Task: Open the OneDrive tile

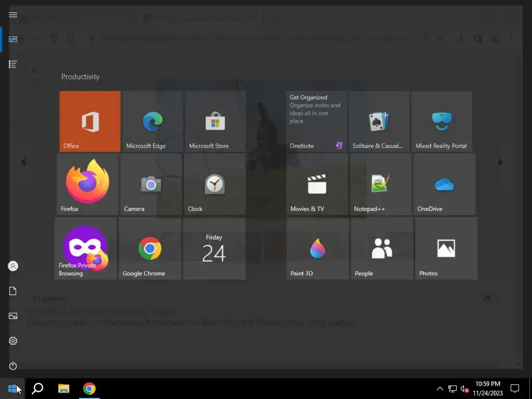Action: [x=445, y=184]
